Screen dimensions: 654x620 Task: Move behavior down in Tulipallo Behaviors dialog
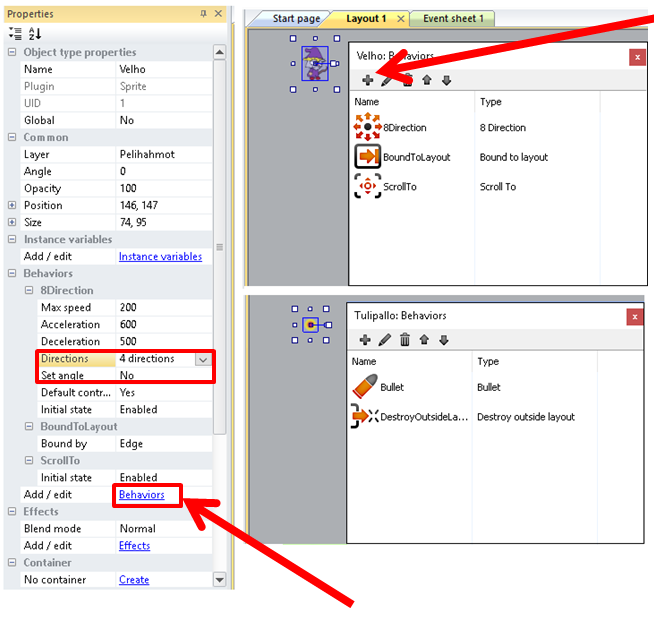point(444,340)
